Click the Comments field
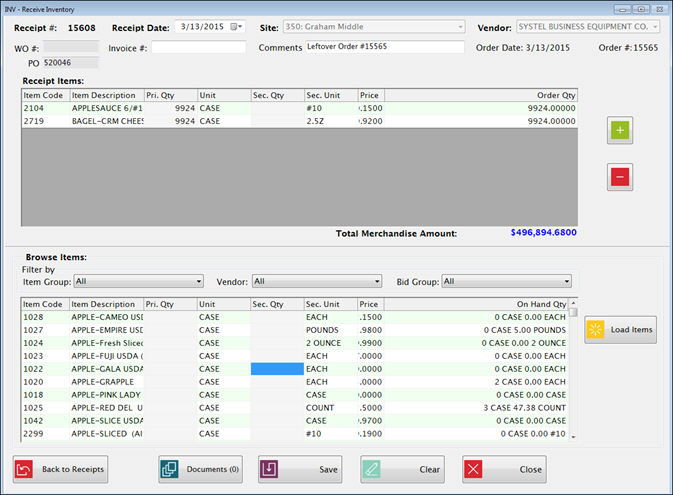This screenshot has width=673, height=495. pos(385,47)
